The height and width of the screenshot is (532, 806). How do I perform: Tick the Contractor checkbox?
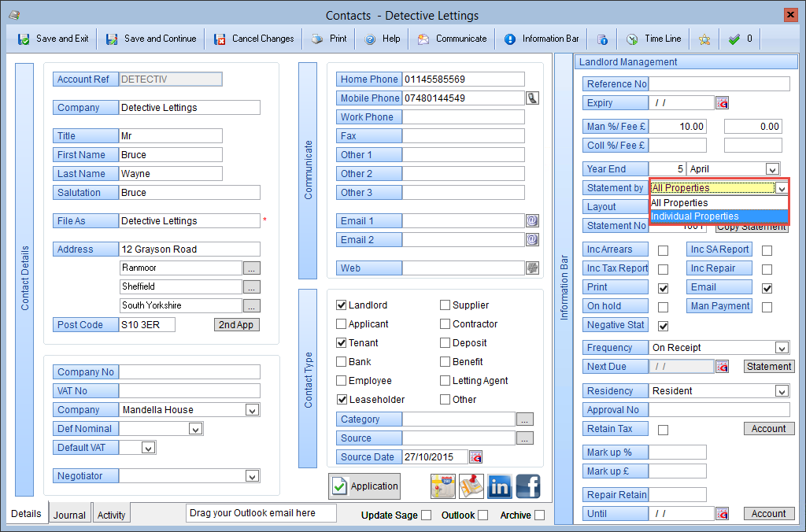(446, 323)
